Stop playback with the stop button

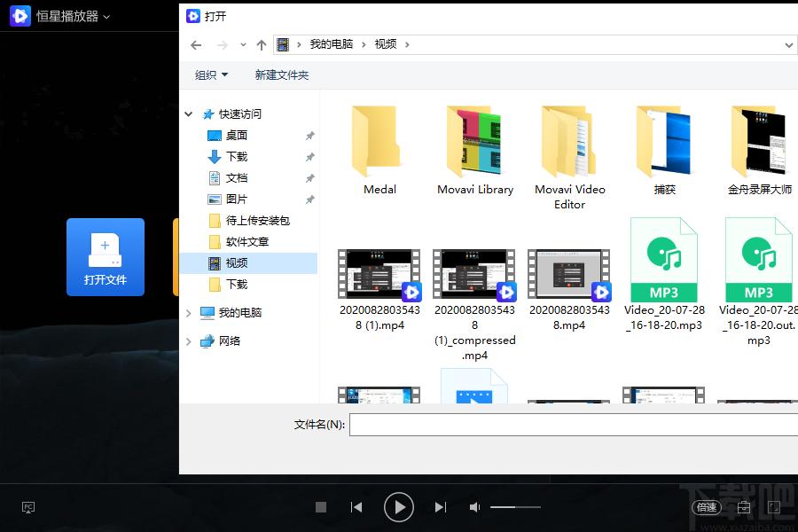321,507
